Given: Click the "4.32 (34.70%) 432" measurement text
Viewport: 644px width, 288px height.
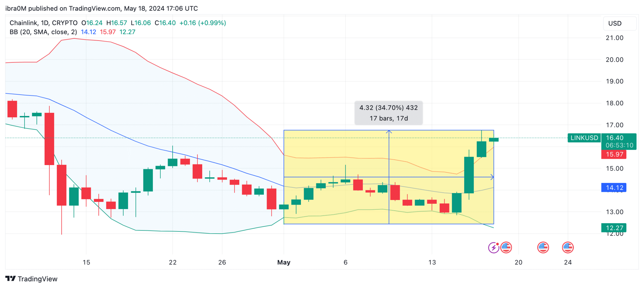Looking at the screenshot, I should [x=389, y=108].
